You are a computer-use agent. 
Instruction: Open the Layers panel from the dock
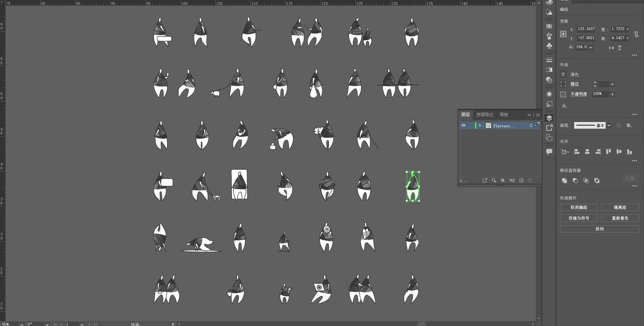click(549, 118)
